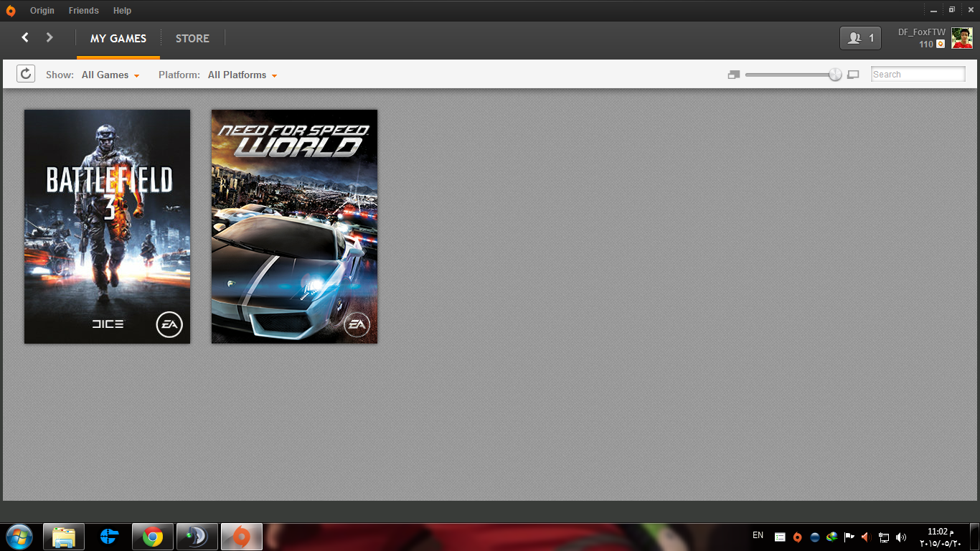This screenshot has height=551, width=980.
Task: Click the blue crosshair app on the taskbar
Action: point(108,537)
